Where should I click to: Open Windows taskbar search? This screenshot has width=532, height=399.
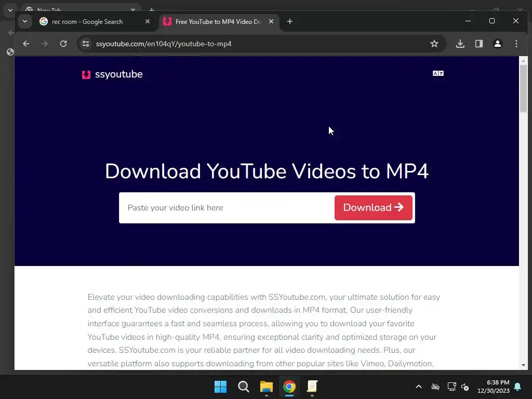pyautogui.click(x=243, y=387)
